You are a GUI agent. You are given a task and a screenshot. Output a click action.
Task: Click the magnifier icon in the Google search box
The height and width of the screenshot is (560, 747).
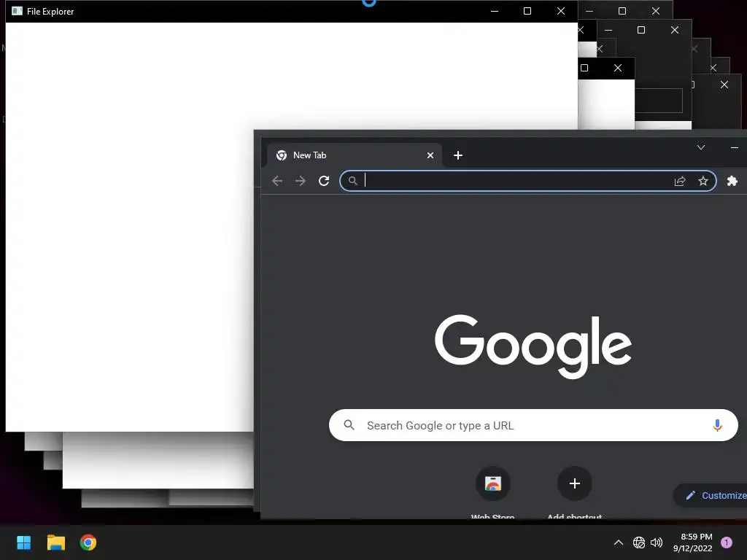[x=349, y=425]
